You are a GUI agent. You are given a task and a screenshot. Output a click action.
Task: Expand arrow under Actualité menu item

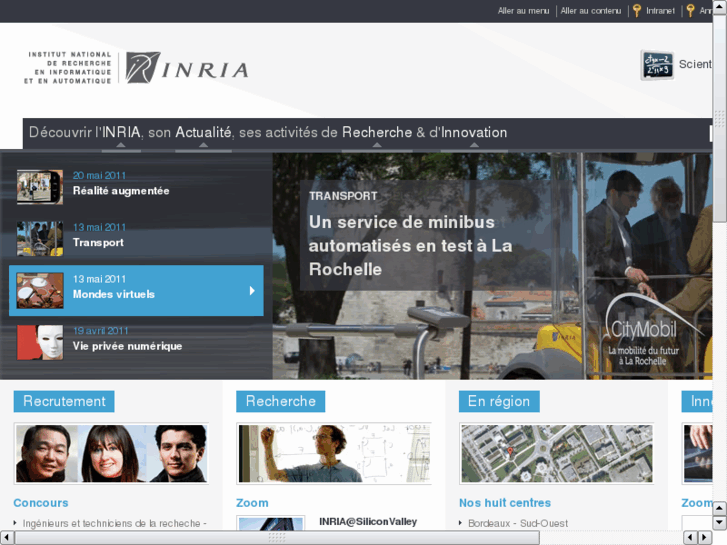point(203,145)
